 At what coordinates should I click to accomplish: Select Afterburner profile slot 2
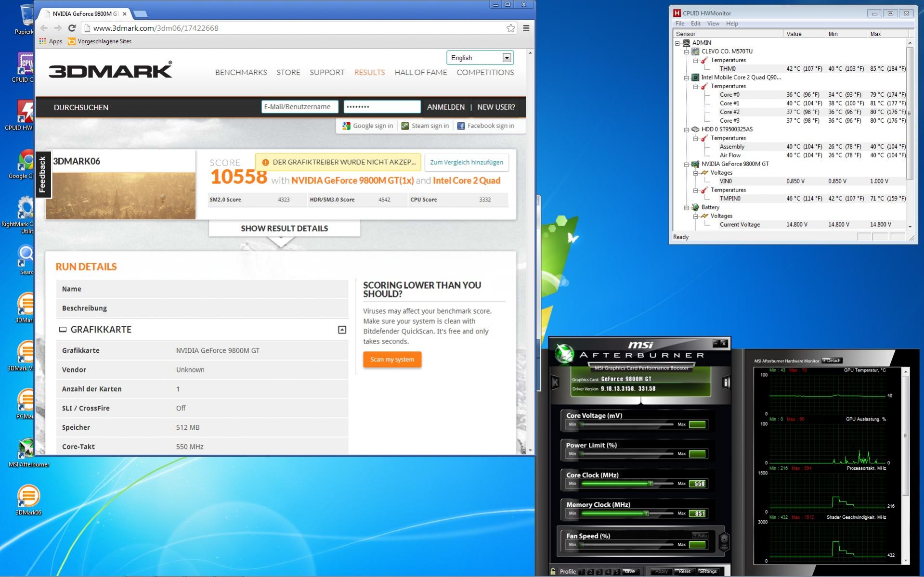click(x=590, y=572)
